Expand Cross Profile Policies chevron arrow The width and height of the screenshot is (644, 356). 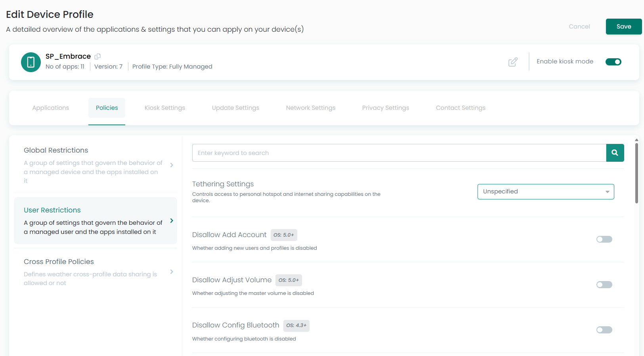(172, 272)
